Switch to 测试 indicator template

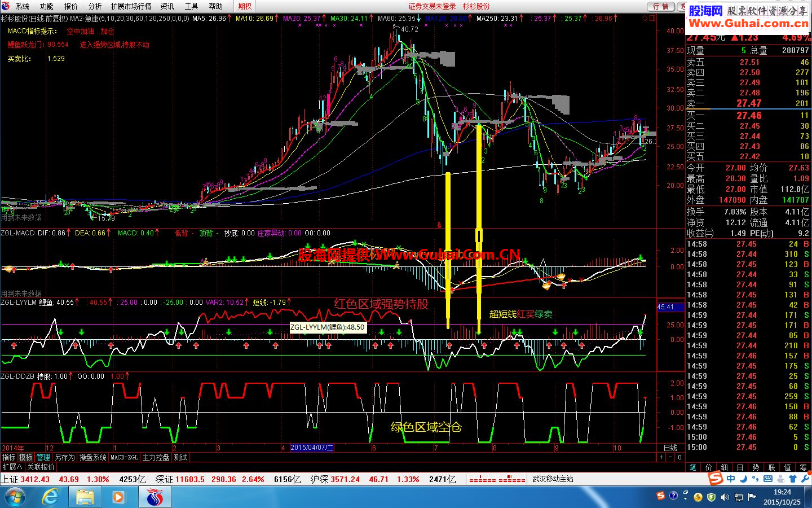click(181, 457)
